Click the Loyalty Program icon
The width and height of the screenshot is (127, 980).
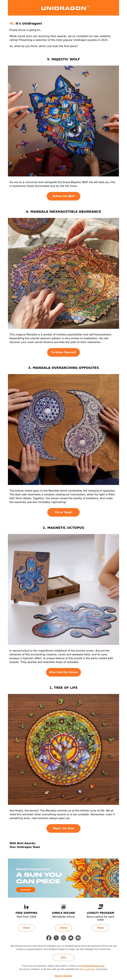(x=100, y=907)
